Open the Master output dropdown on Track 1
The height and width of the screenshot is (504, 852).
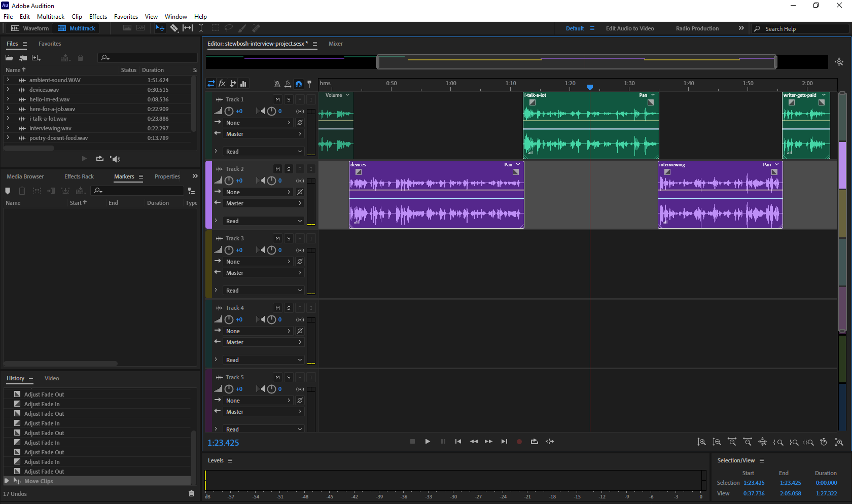click(263, 133)
